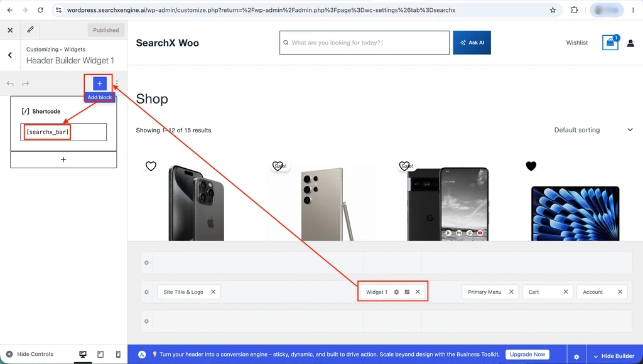Toggle wishlist heart on the Samsung phone

pos(278,166)
